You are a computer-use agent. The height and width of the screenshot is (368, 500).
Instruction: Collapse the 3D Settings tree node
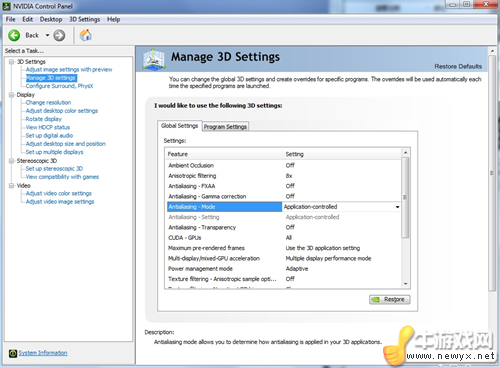pos(12,62)
